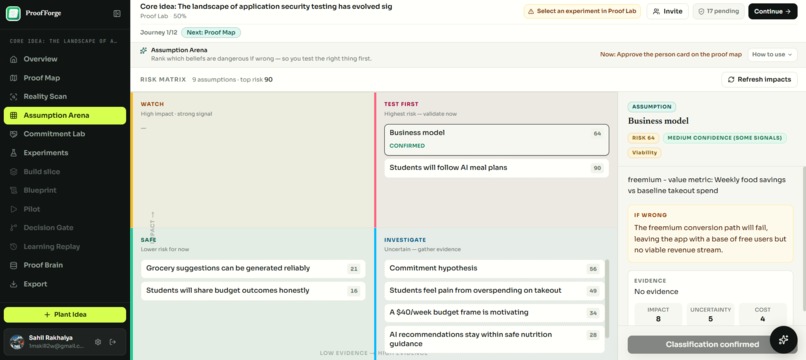Click the score 90 badge
Viewport: 806px width, 360px height.
[x=597, y=168]
